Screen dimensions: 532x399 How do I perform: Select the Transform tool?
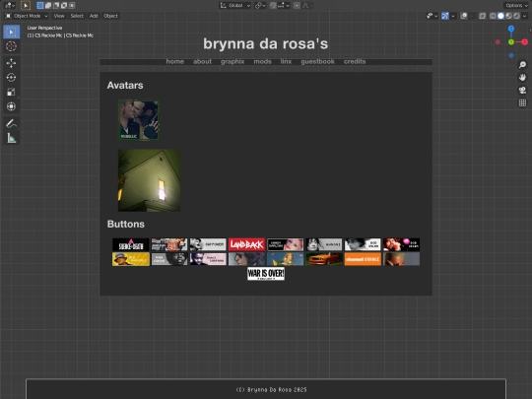tap(11, 106)
